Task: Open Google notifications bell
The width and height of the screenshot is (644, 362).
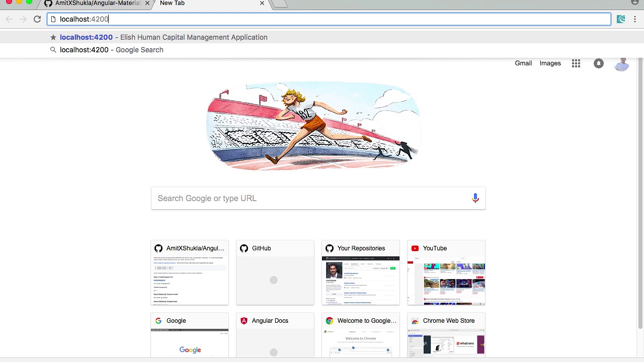Action: tap(599, 63)
